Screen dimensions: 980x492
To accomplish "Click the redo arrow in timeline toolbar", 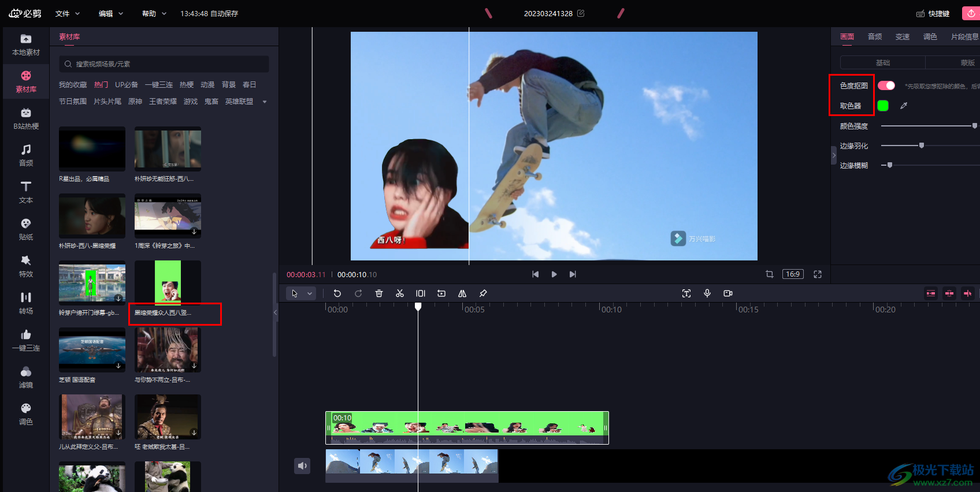I will pyautogui.click(x=358, y=293).
